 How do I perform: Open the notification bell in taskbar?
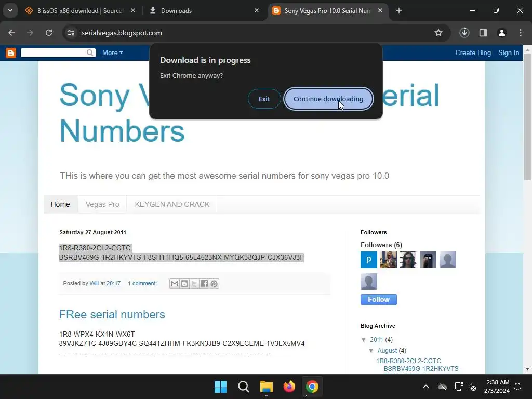pos(518,387)
